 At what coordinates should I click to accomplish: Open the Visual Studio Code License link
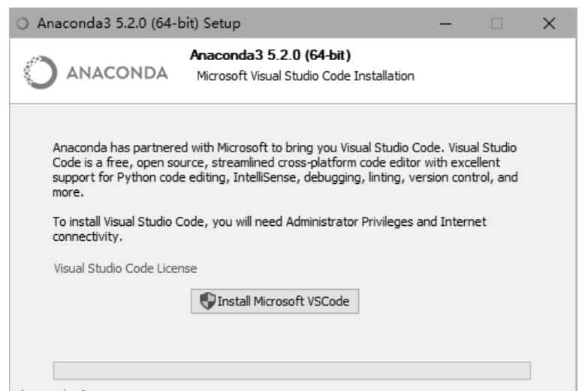[x=125, y=269]
